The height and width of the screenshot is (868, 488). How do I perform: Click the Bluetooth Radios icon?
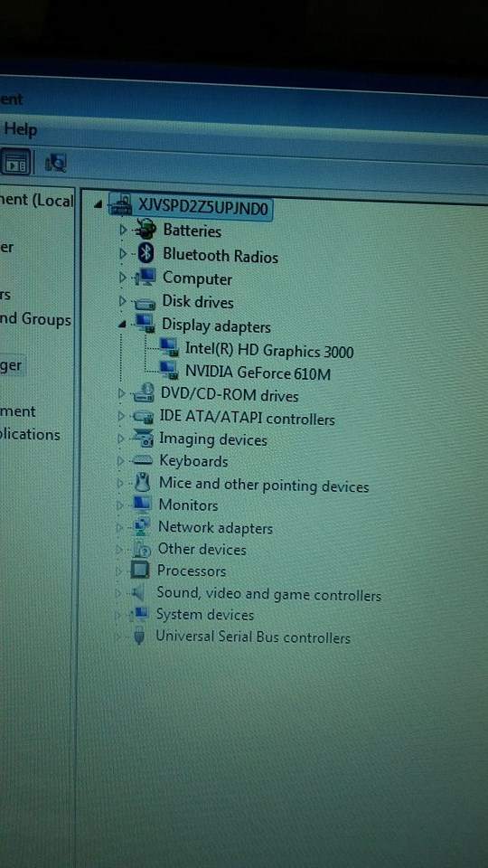pyautogui.click(x=146, y=253)
